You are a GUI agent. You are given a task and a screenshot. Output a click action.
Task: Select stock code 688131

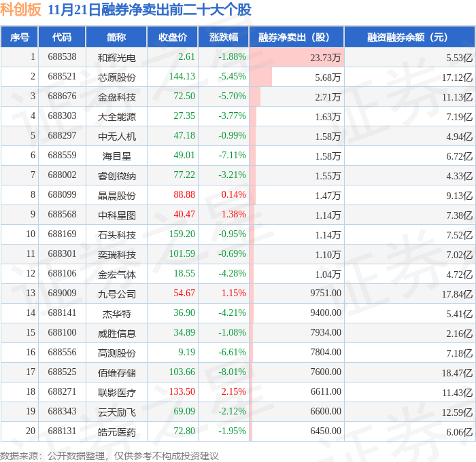(62, 431)
